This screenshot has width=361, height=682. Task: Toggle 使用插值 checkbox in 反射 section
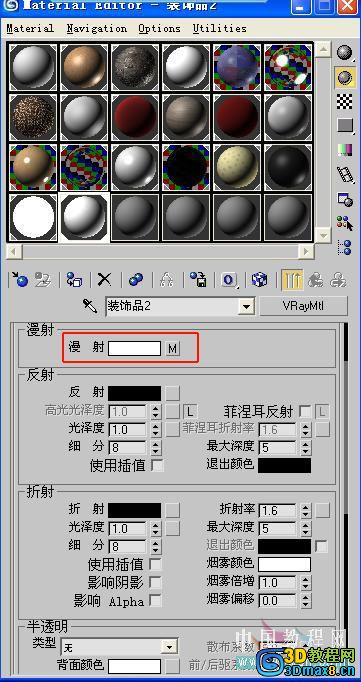tap(157, 465)
